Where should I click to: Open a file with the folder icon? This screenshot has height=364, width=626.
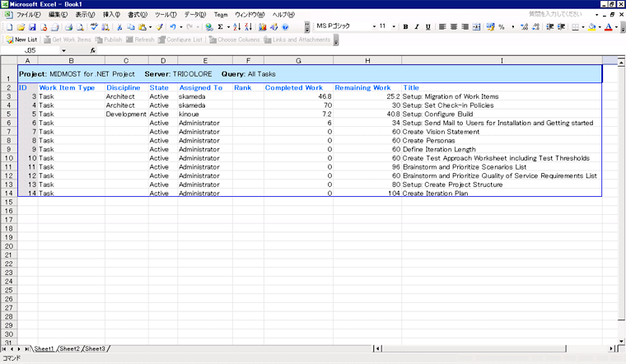coord(21,26)
